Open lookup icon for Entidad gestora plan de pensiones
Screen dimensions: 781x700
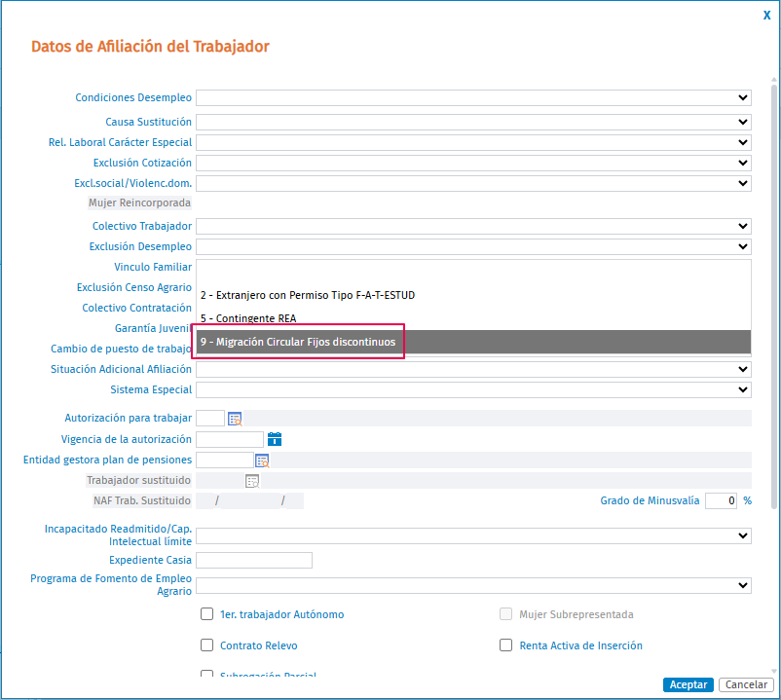click(x=262, y=461)
